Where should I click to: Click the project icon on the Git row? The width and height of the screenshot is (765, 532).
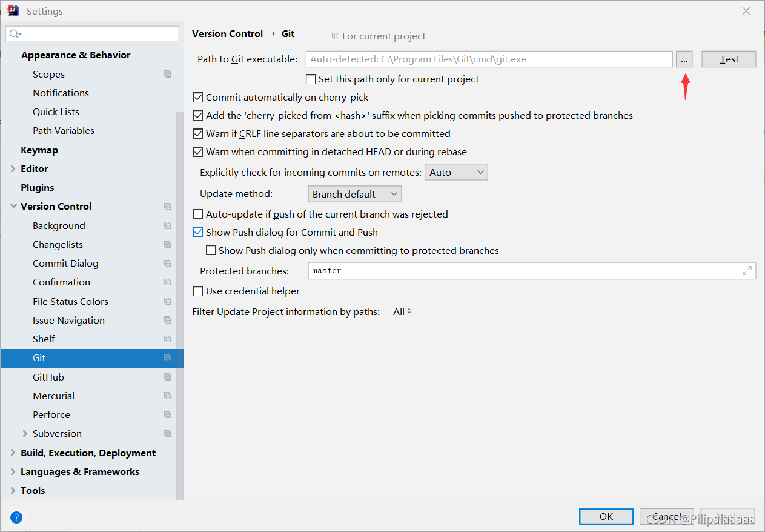pyautogui.click(x=168, y=357)
